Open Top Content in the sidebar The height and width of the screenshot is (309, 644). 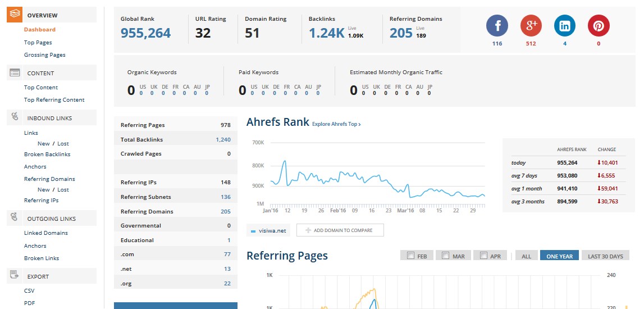40,87
